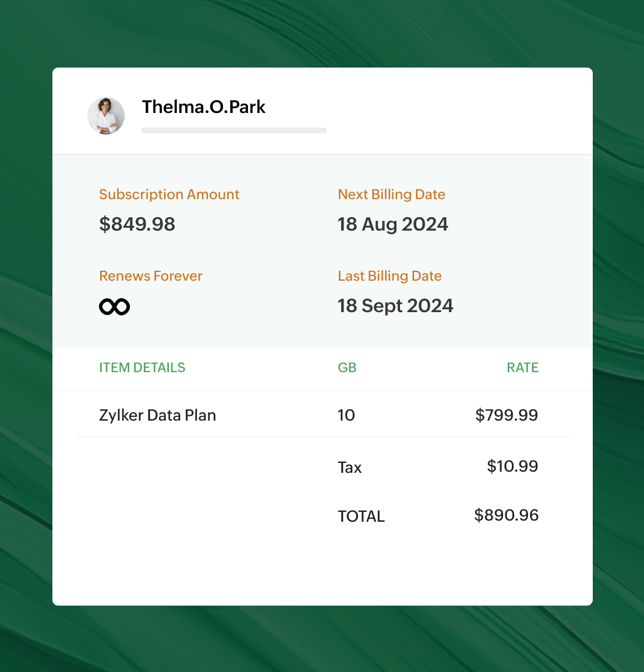Click the data plan GB value 10

[x=346, y=415]
